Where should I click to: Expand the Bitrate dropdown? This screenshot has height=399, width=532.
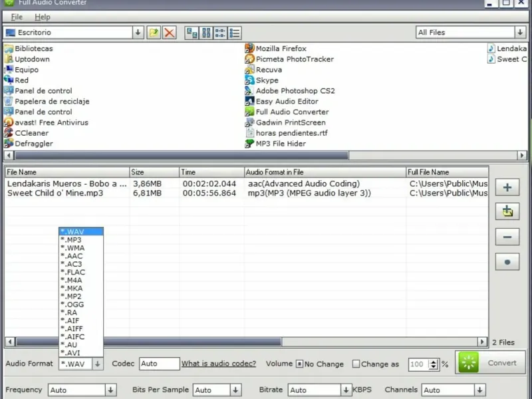tap(346, 390)
